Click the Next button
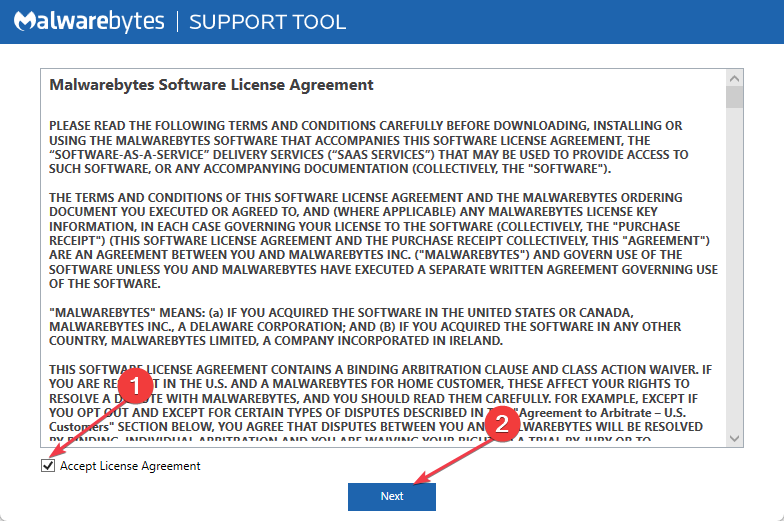Image resolution: width=784 pixels, height=521 pixels. 392,496
